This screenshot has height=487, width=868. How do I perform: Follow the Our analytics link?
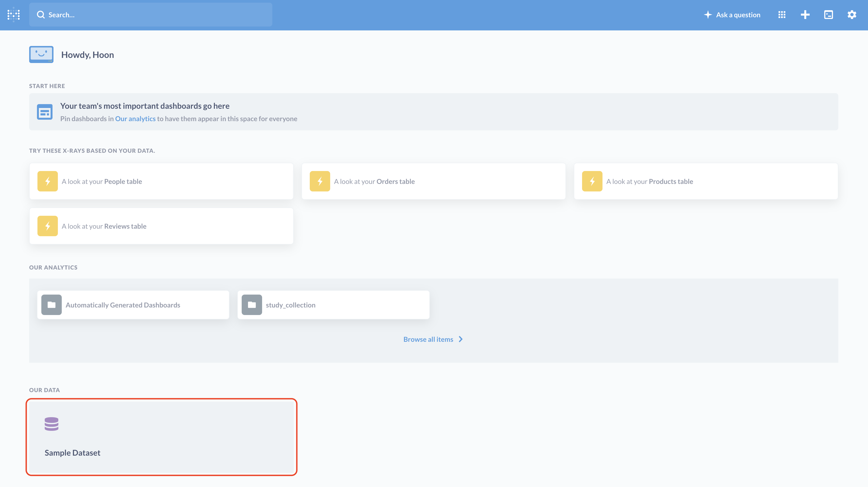pos(135,119)
